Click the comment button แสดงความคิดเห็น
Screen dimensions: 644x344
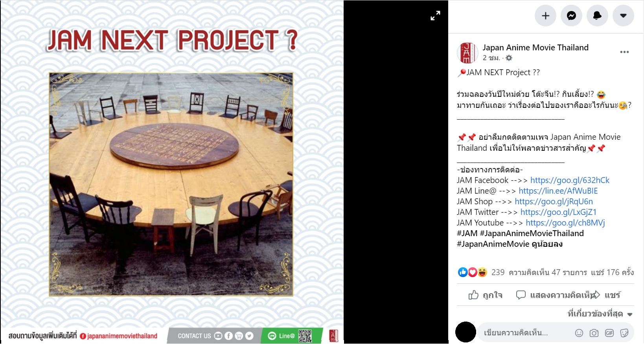[x=555, y=295]
